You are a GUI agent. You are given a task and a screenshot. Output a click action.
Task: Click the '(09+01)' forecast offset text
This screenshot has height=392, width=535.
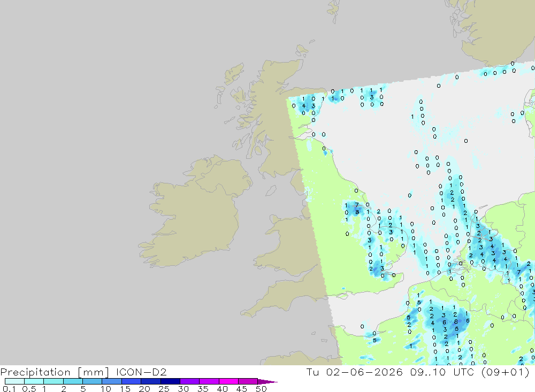coord(506,372)
